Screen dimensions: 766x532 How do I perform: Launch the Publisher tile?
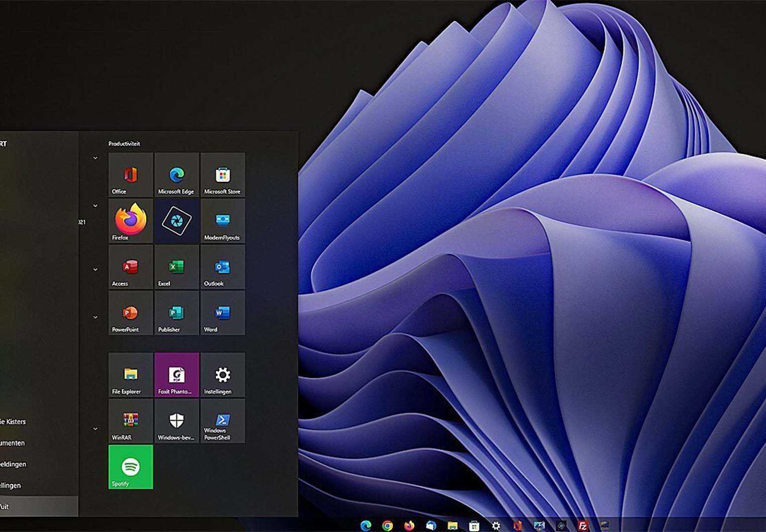pos(177,313)
